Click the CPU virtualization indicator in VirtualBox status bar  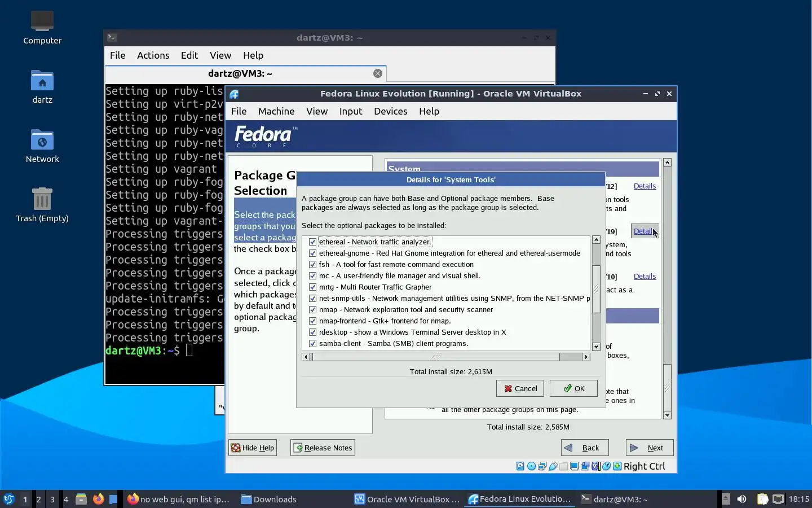click(x=596, y=466)
